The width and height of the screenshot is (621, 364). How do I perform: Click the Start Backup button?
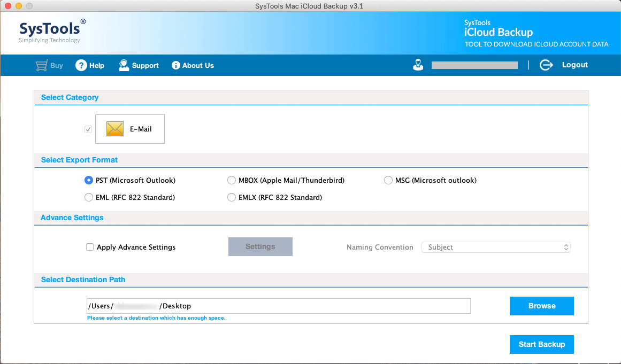click(541, 345)
